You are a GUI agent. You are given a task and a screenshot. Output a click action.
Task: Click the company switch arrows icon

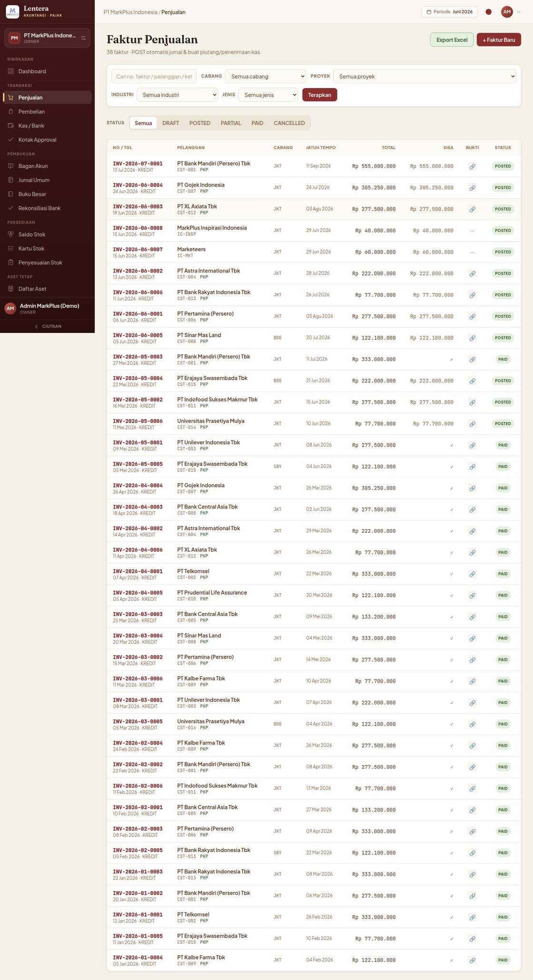click(x=83, y=38)
